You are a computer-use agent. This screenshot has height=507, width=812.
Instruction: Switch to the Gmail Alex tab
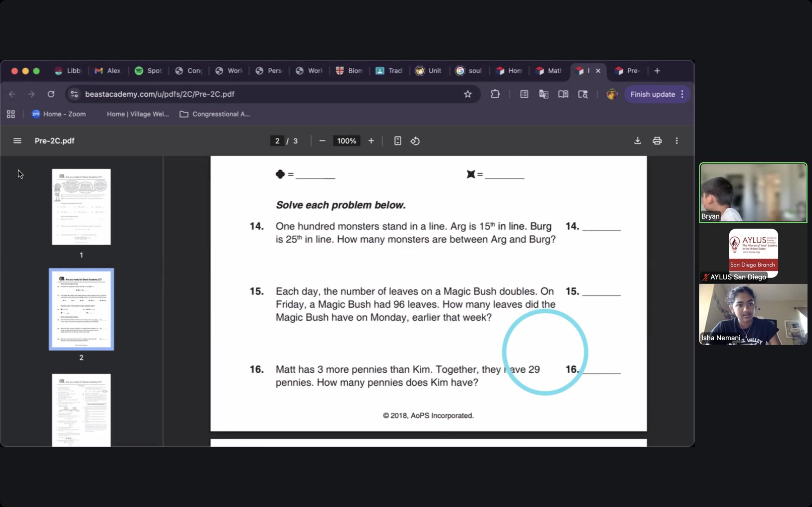(108, 71)
